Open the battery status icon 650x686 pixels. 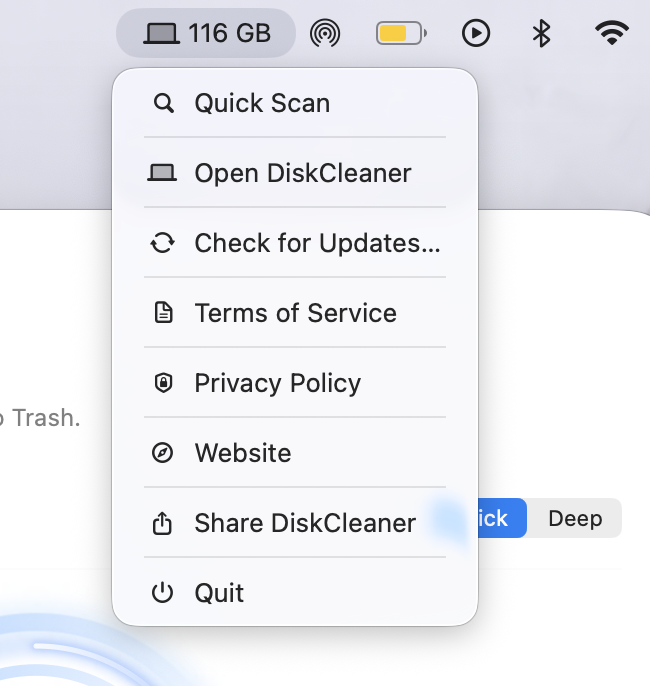(x=401, y=33)
